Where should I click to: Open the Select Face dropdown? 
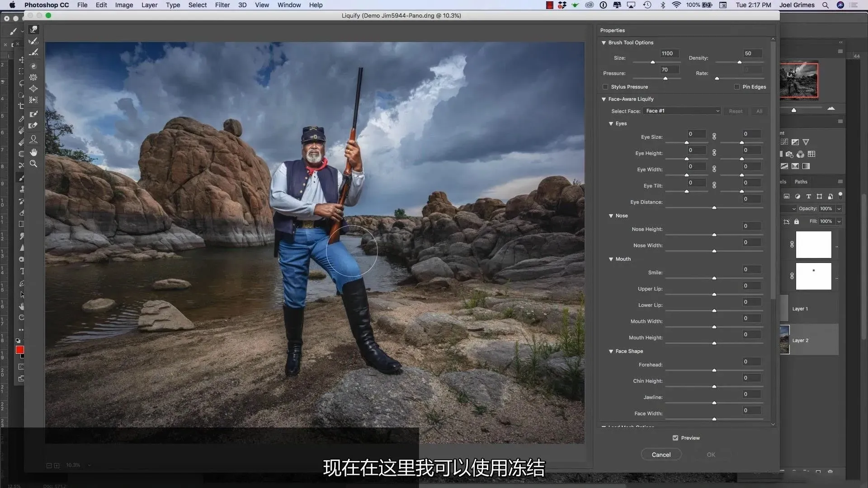coord(682,111)
